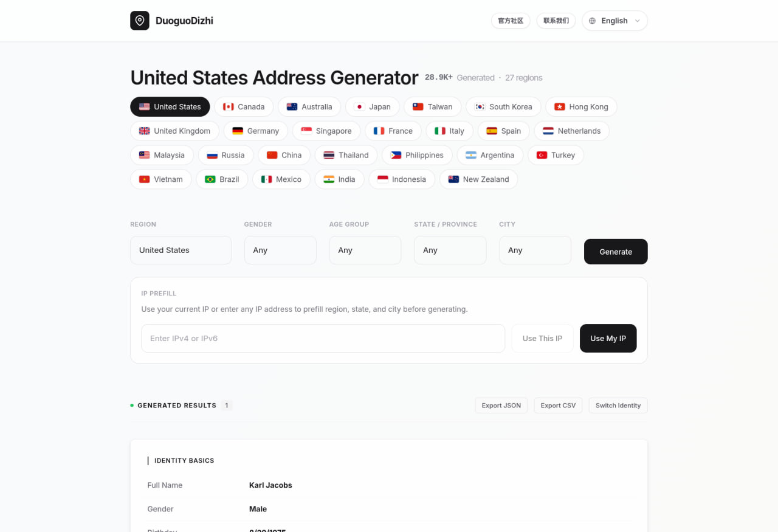Focus the IPv4 or IPv6 input field
778x532 pixels.
tap(323, 338)
